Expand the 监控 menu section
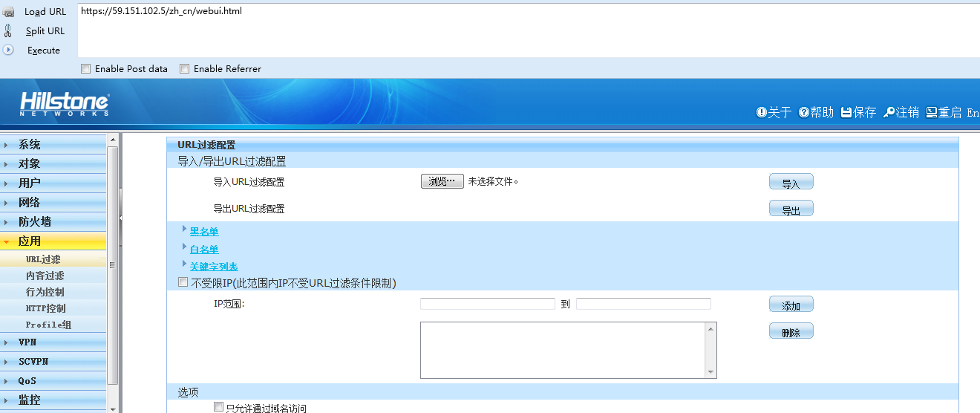The width and height of the screenshot is (980, 413). point(53,400)
